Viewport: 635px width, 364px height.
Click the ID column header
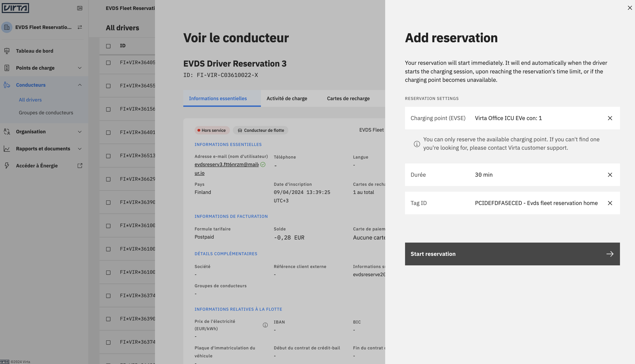coord(123,46)
